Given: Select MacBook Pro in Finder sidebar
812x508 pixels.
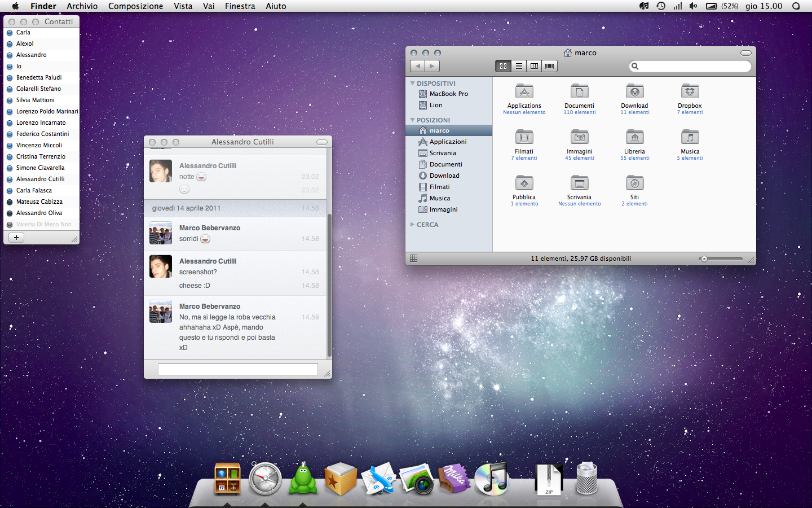Looking at the screenshot, I should coord(449,94).
